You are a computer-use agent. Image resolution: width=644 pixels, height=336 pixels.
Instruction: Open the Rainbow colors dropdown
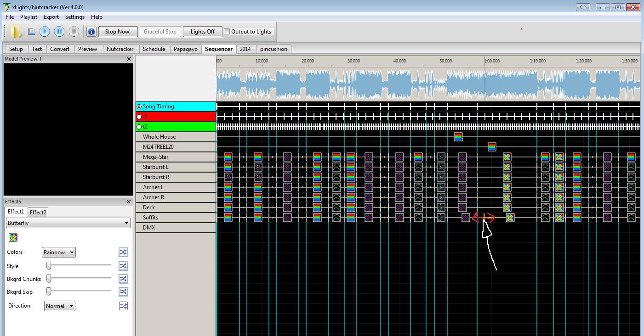[x=59, y=252]
